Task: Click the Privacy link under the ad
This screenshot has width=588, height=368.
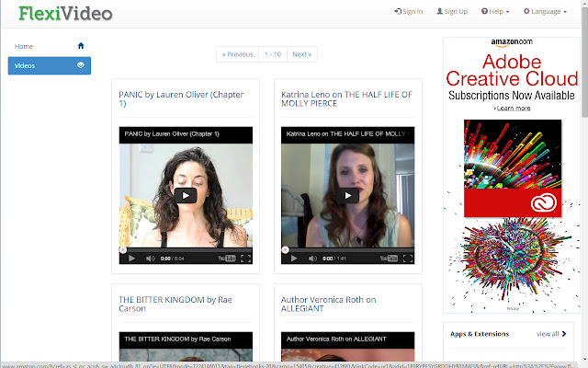Action: click(513, 309)
